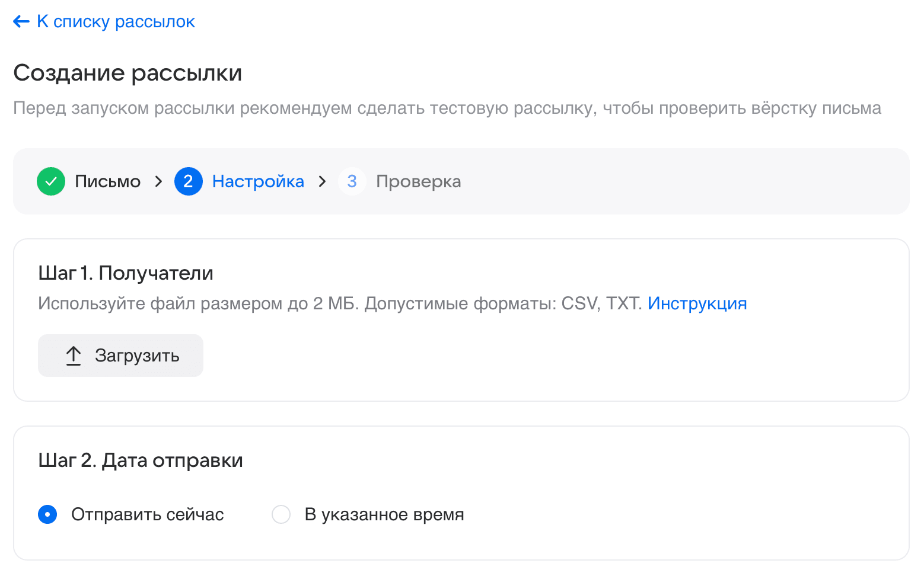924x576 pixels.
Task: Click the 'Создание рассылки' page title
Action: [128, 73]
